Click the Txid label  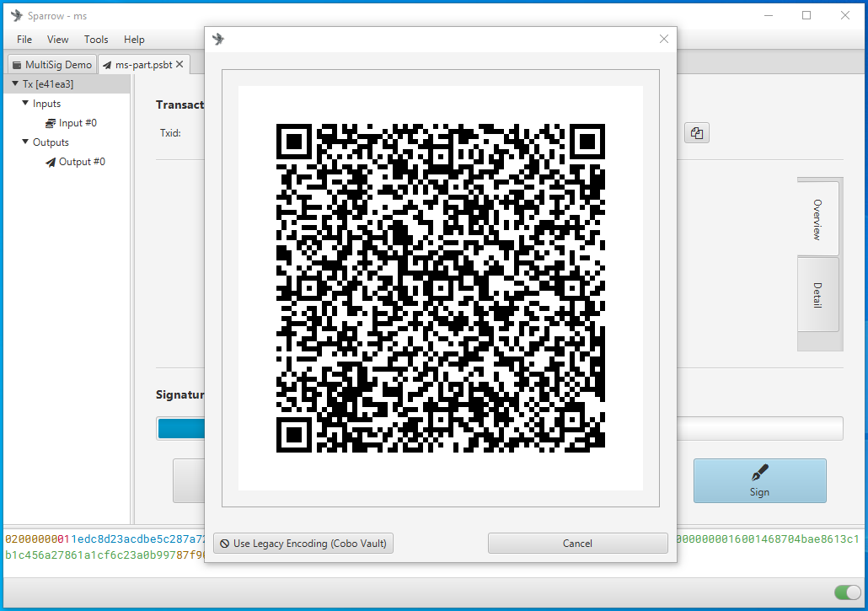click(x=170, y=133)
